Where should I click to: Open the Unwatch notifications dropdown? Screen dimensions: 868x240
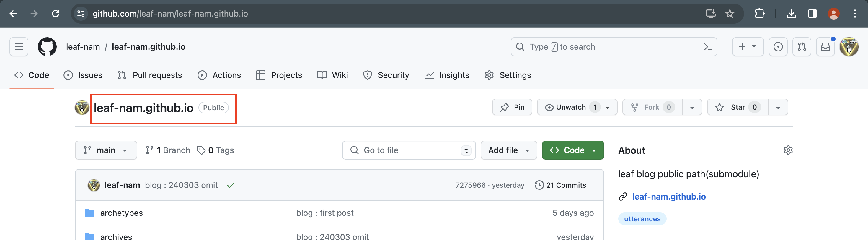pos(577,107)
